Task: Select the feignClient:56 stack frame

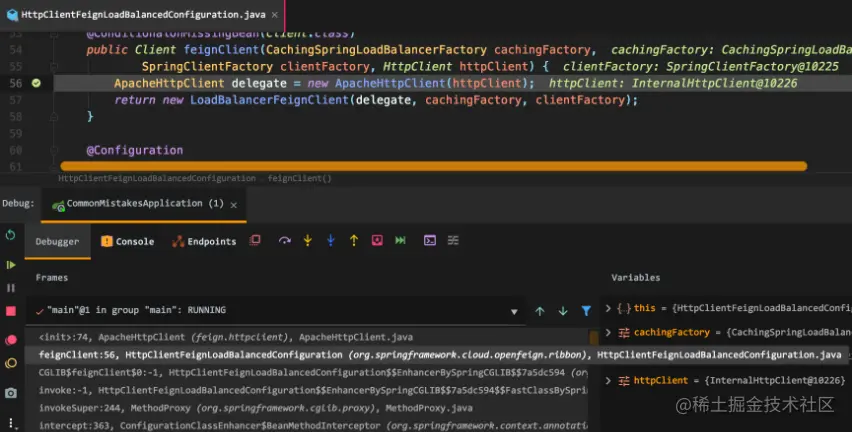Action: coord(437,355)
